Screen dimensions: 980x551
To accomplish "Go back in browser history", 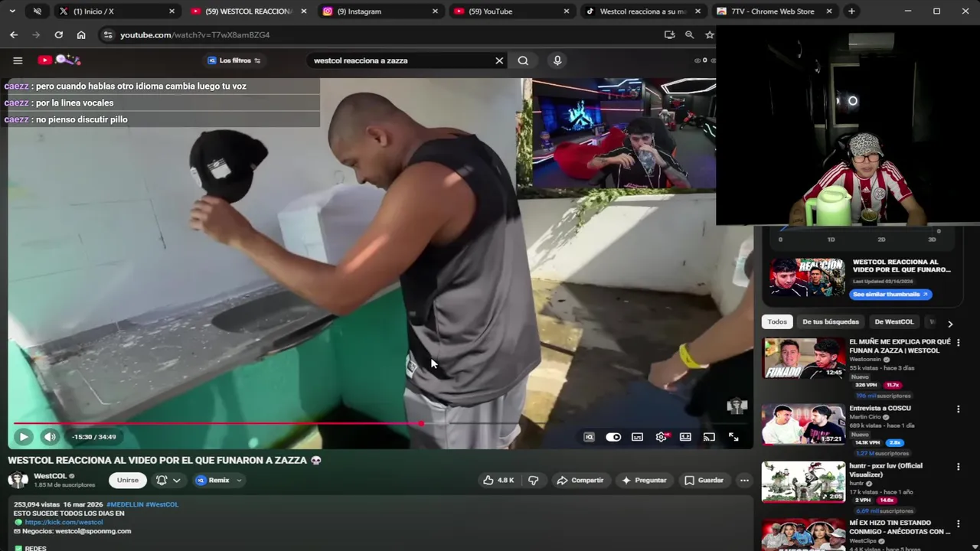I will click(14, 34).
